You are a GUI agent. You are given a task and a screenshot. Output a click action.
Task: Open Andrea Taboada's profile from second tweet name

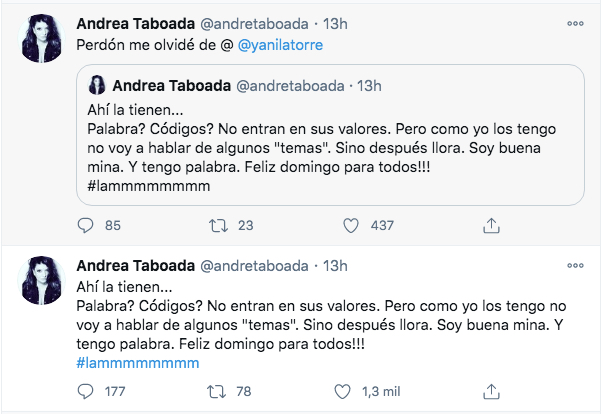(135, 265)
